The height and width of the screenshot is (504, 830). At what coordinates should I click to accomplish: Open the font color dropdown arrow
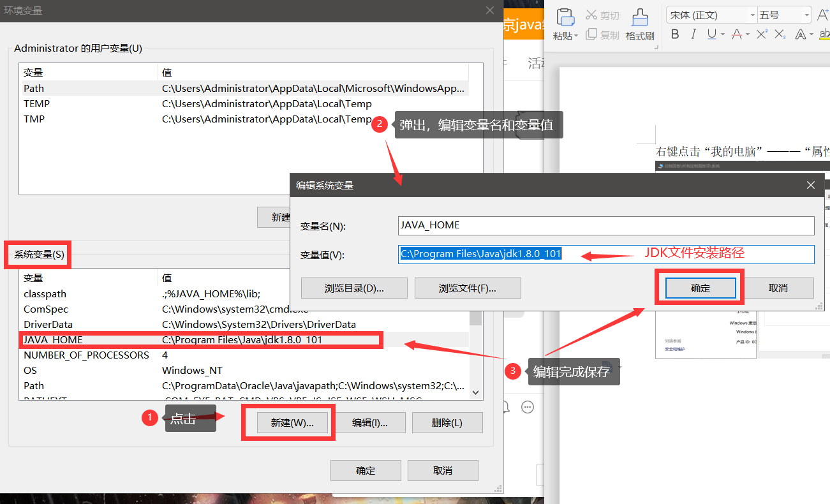coord(746,35)
